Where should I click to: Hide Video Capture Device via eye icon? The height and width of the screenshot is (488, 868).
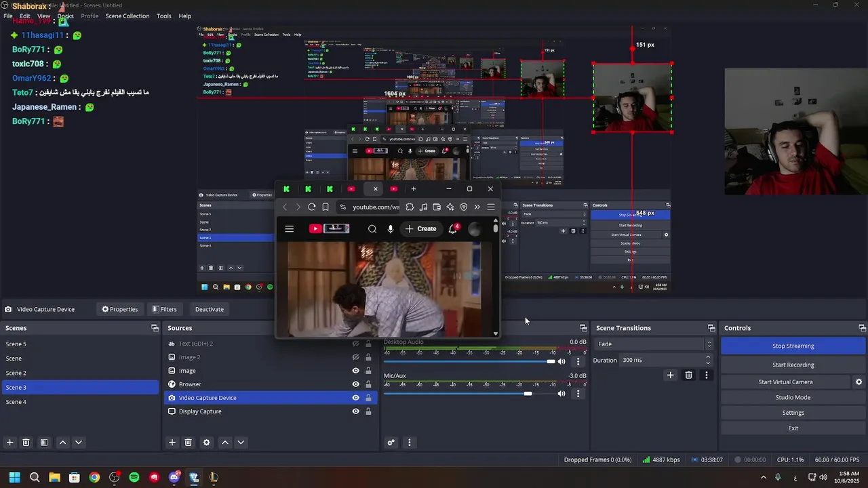point(355,398)
